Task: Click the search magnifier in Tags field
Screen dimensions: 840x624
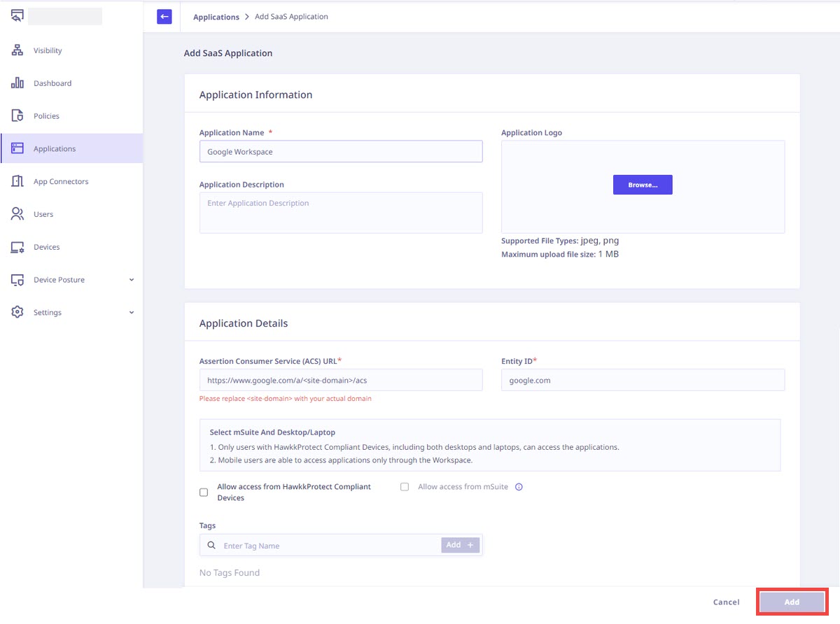Action: pyautogui.click(x=211, y=546)
